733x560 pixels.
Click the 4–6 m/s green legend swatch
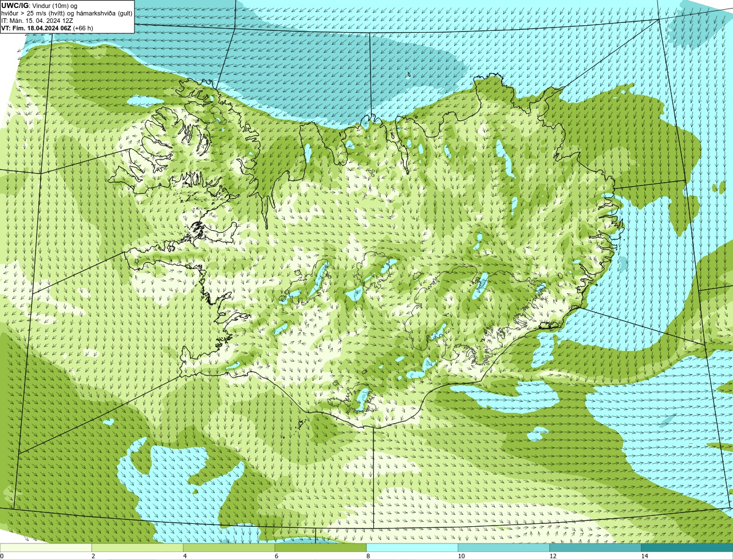229,548
